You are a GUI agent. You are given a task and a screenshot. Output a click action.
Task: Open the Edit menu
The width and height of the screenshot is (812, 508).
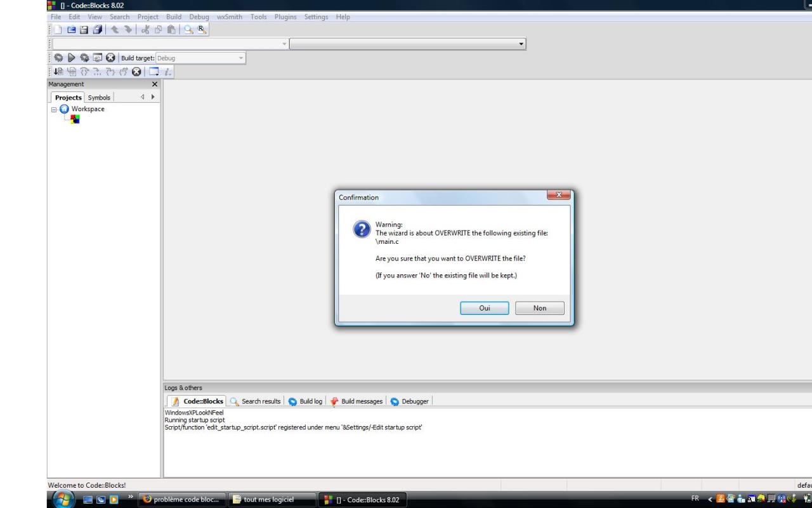74,17
